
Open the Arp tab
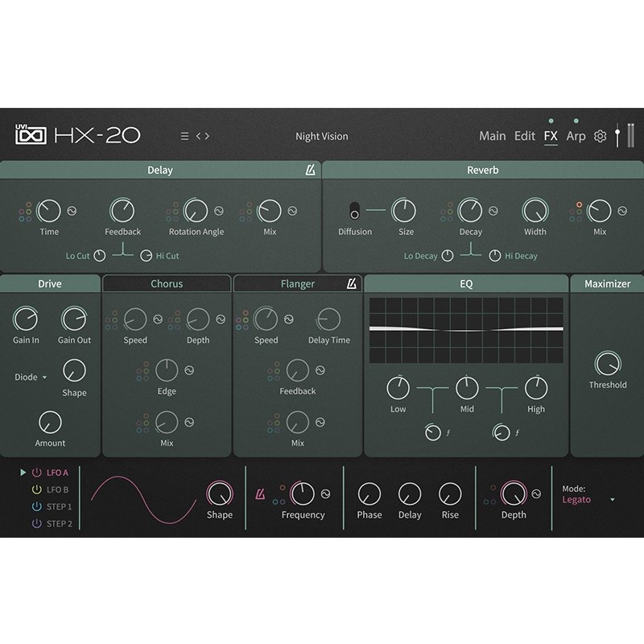pos(576,136)
